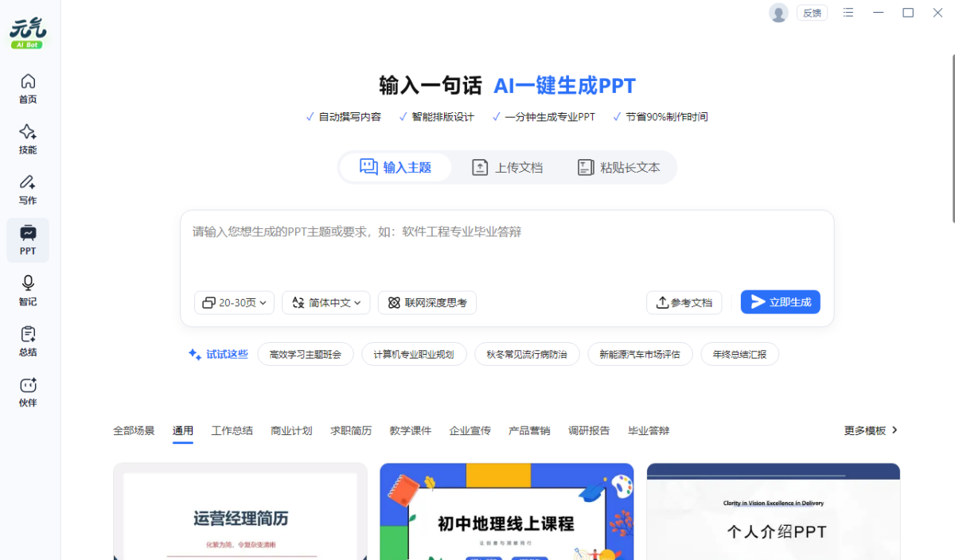
Task: Open the 写作 writing icon in sidebar
Action: (28, 189)
